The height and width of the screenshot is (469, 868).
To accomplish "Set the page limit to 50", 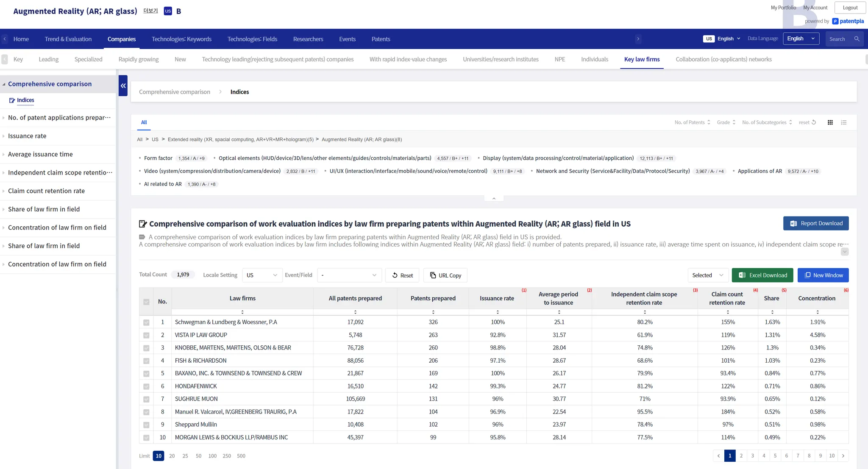I will (x=198, y=456).
